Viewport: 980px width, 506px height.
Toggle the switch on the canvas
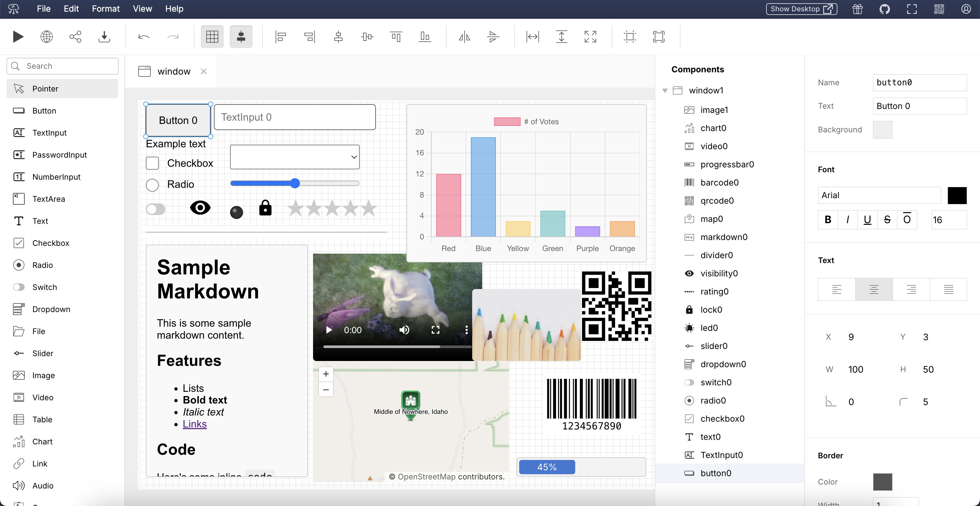pos(156,209)
